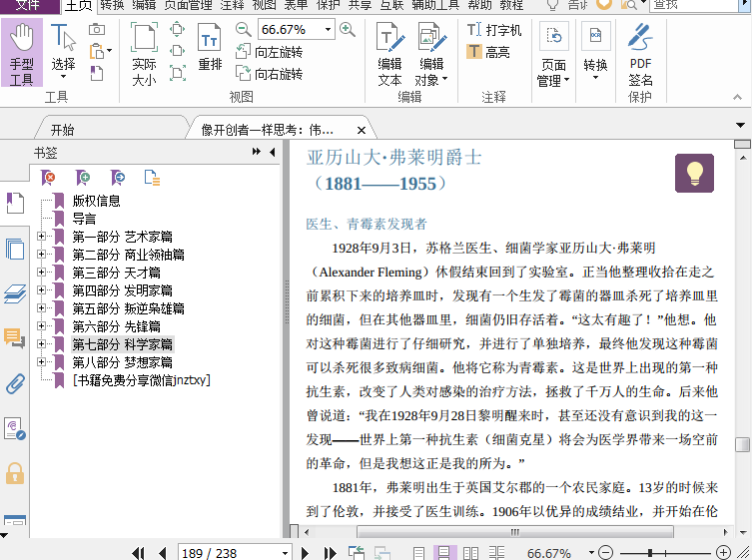The height and width of the screenshot is (560, 752).
Task: Toggle facing pages view mode
Action: point(470,553)
